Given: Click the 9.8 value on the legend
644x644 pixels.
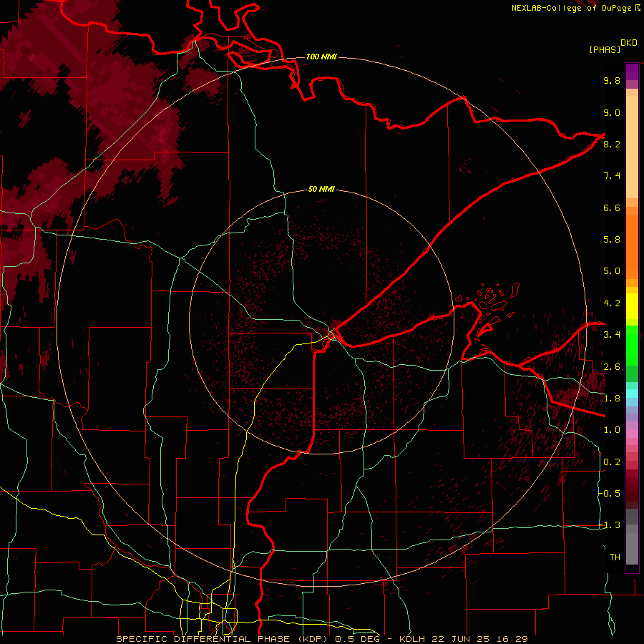Looking at the screenshot, I should click(612, 80).
